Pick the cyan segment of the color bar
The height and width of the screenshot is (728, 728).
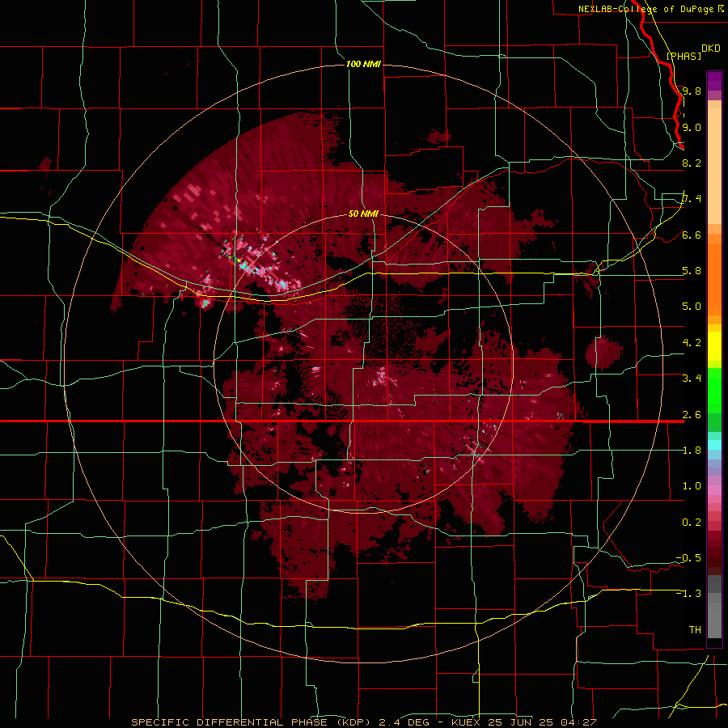click(714, 444)
